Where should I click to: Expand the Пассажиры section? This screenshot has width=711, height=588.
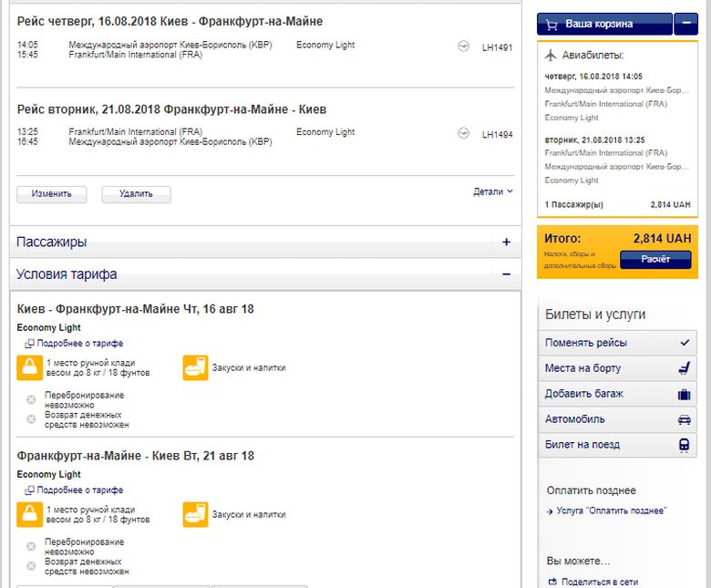(506, 242)
